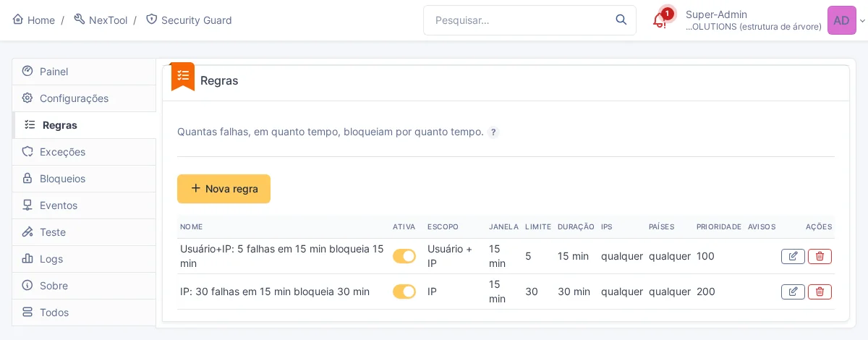Toggle Ativa switch for IP 30 falhas rule
868x340 pixels.
[404, 292]
